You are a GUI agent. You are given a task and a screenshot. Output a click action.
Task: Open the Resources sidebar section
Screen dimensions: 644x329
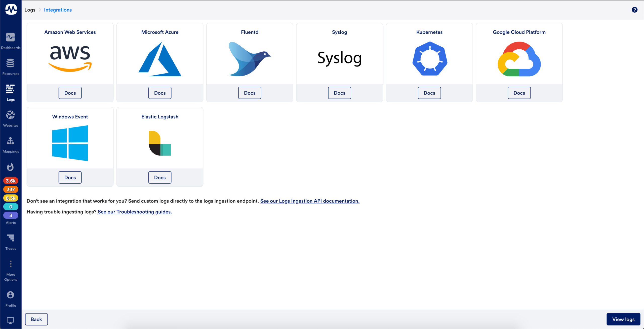[11, 67]
